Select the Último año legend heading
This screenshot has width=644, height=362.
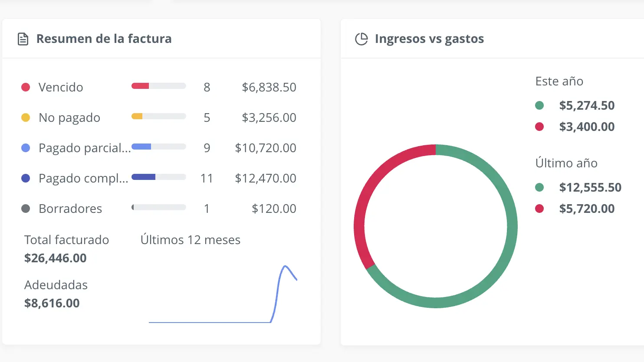(x=566, y=163)
